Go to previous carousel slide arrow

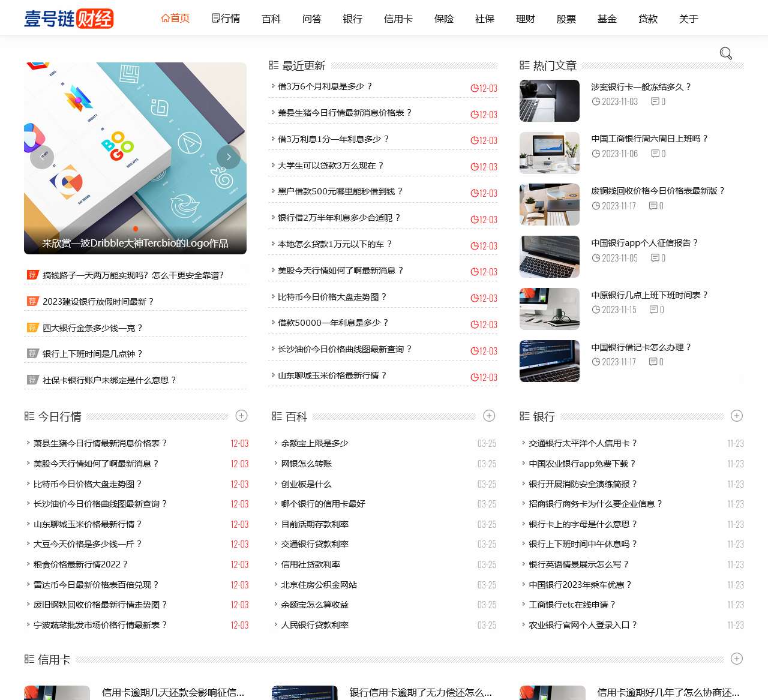pos(42,157)
